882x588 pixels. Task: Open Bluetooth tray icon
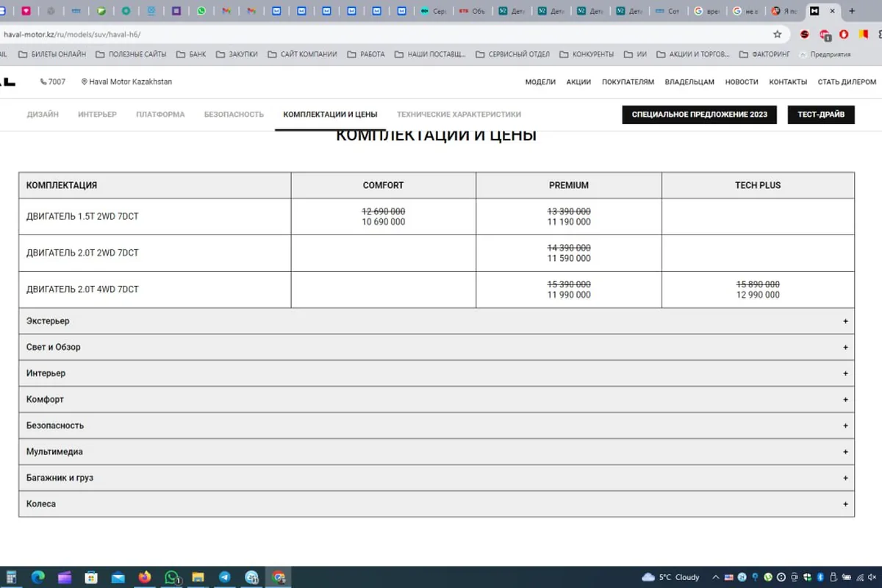click(820, 577)
